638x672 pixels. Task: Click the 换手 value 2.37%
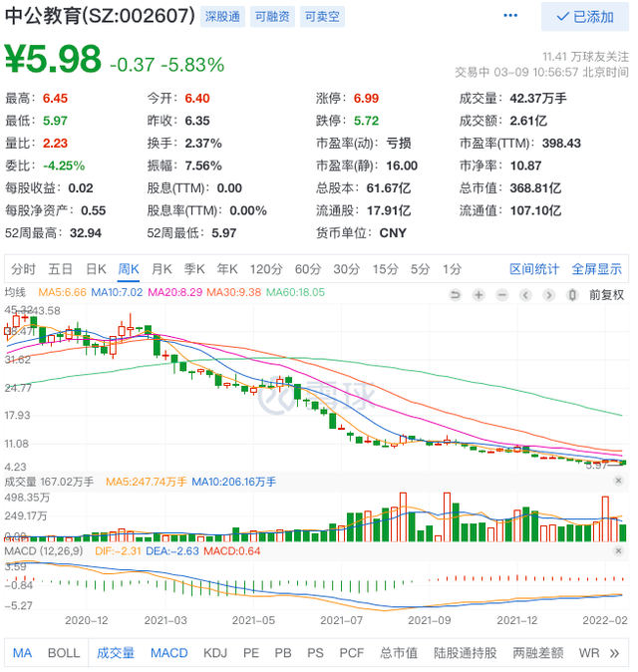[x=203, y=144]
